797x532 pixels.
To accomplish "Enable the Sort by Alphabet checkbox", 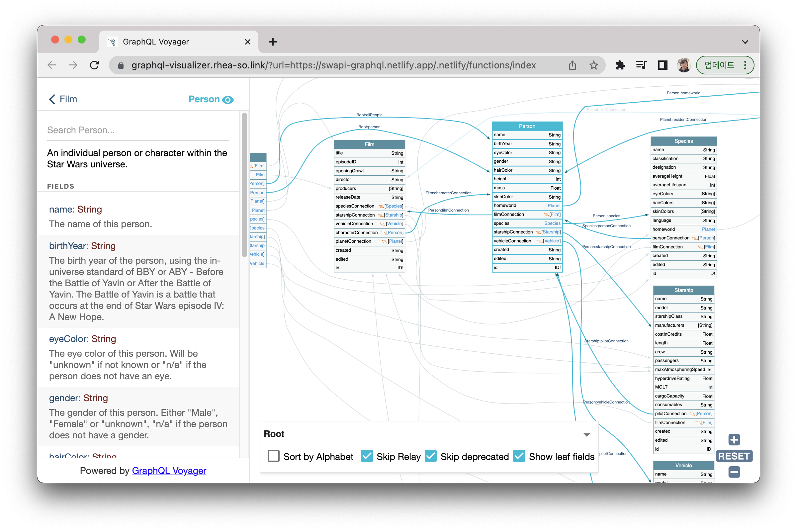I will (273, 456).
